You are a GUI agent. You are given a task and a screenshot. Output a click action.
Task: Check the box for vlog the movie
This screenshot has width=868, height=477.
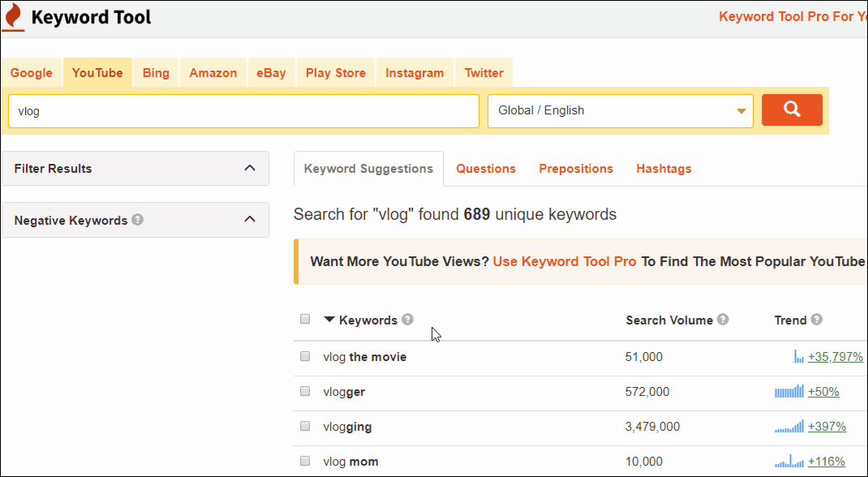(x=305, y=356)
